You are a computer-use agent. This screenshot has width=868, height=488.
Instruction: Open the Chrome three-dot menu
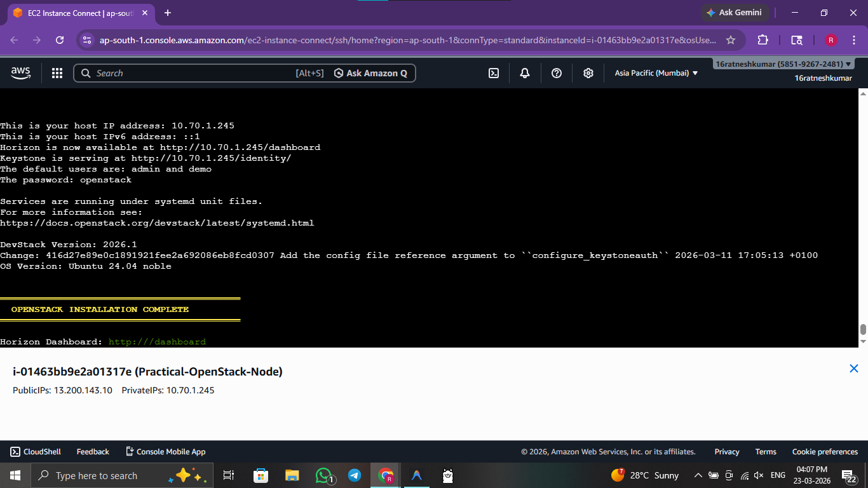pyautogui.click(x=855, y=40)
